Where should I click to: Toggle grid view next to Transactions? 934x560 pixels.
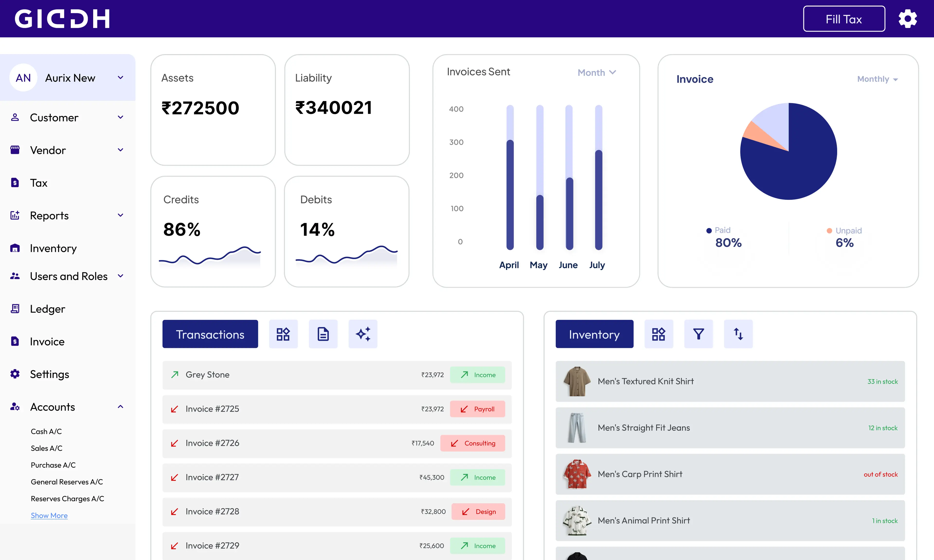283,333
